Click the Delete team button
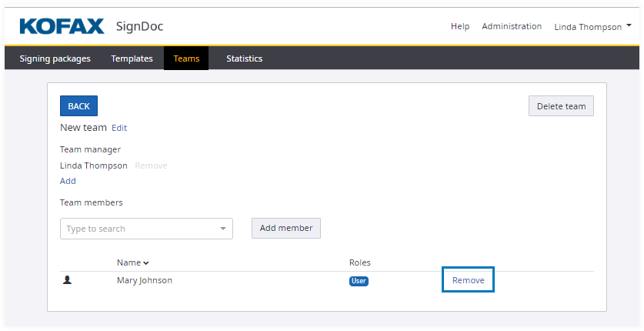The height and width of the screenshot is (331, 644). coord(561,106)
